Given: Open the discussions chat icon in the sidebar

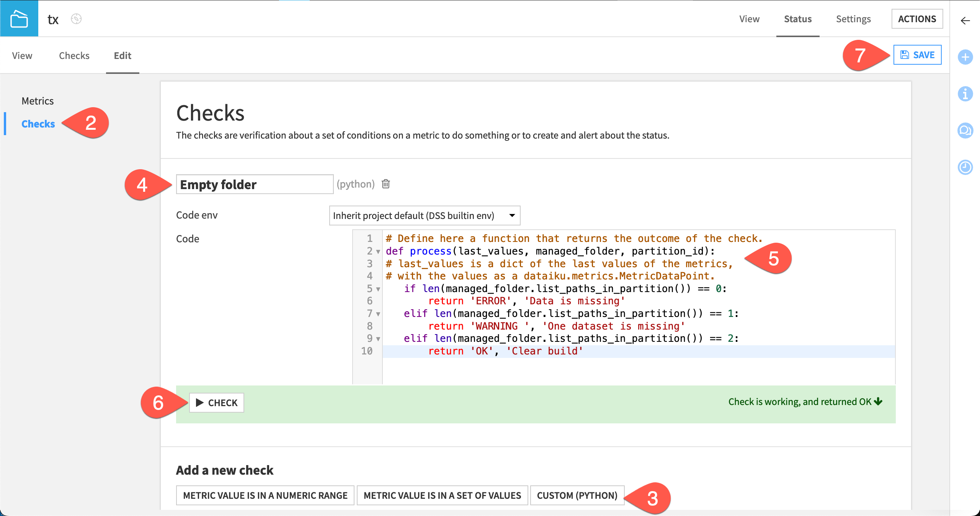Looking at the screenshot, I should click(965, 131).
